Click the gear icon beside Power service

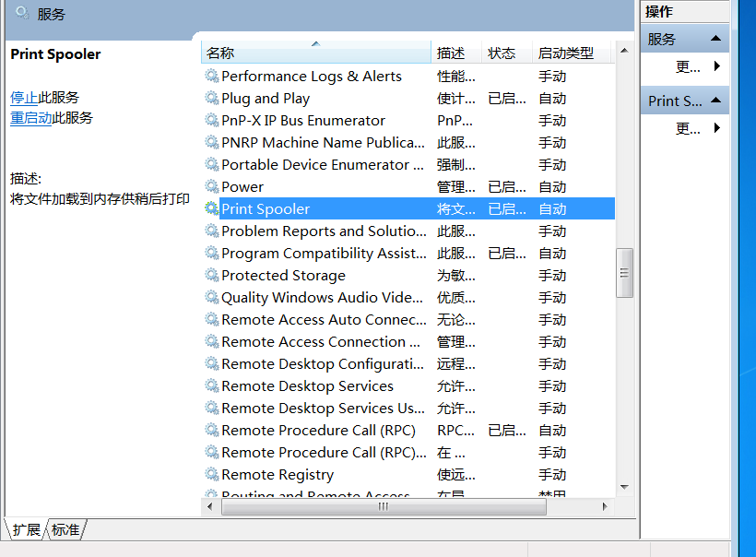click(212, 186)
